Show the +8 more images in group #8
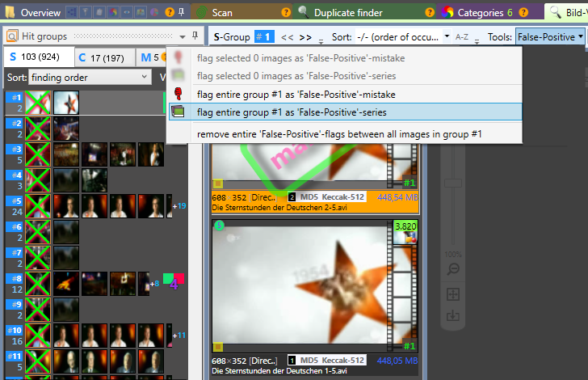 point(154,284)
